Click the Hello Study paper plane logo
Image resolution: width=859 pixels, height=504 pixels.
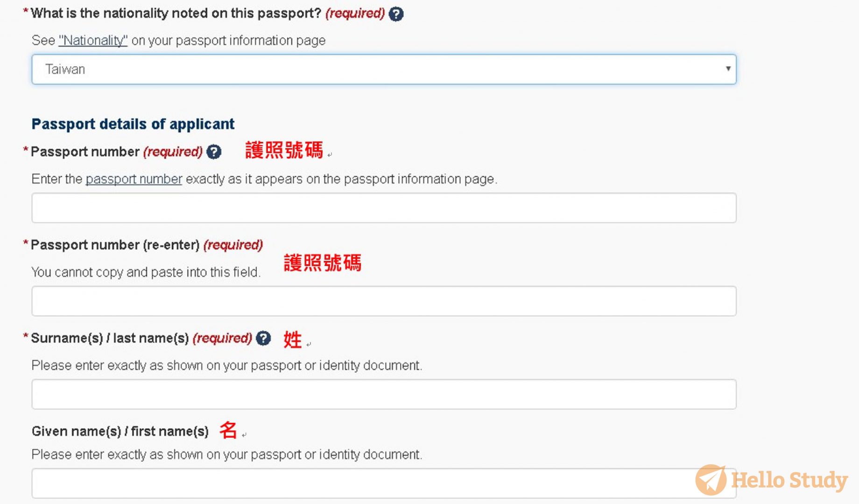711,480
